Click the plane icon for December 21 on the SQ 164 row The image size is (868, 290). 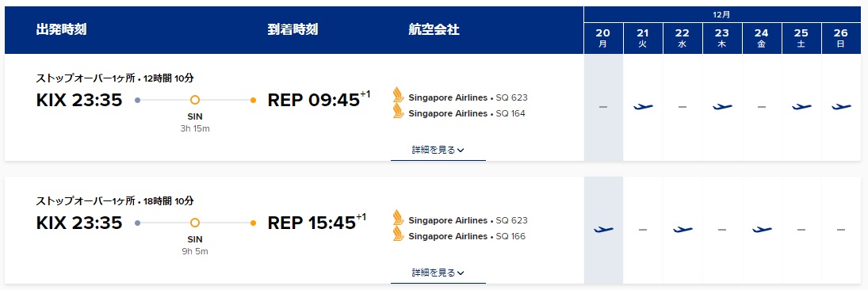point(643,107)
